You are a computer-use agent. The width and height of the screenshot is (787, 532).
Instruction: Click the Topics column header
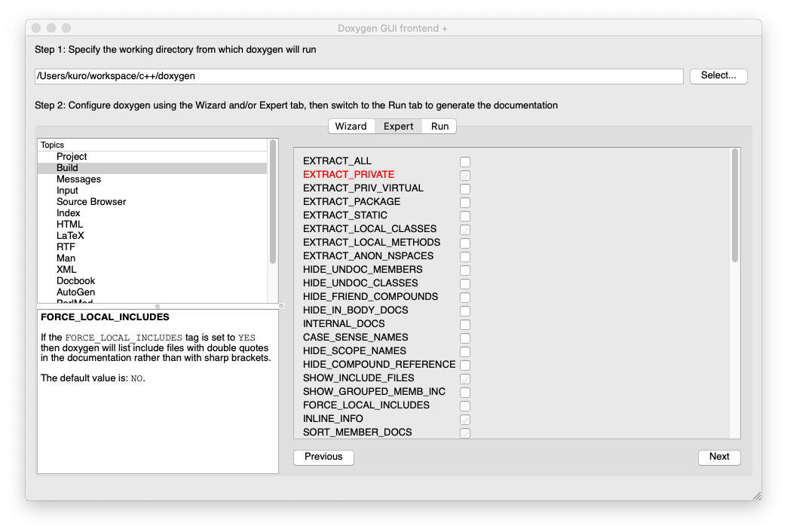pos(152,145)
